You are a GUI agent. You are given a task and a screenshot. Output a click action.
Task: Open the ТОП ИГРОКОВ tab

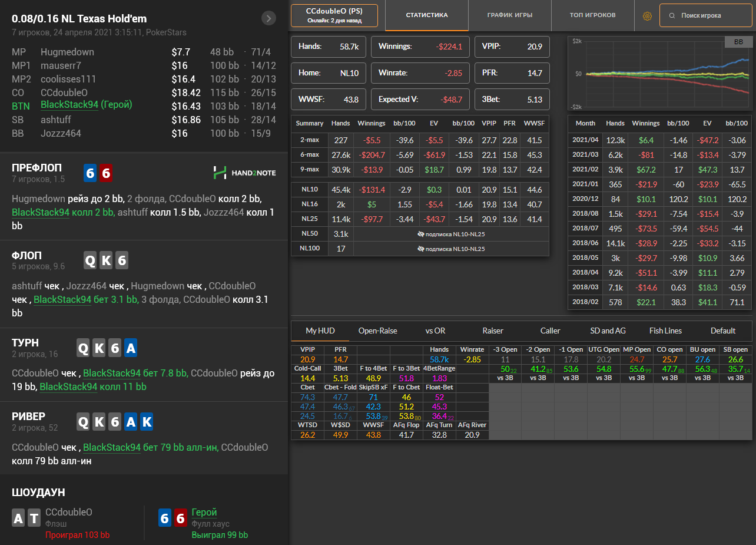(593, 15)
